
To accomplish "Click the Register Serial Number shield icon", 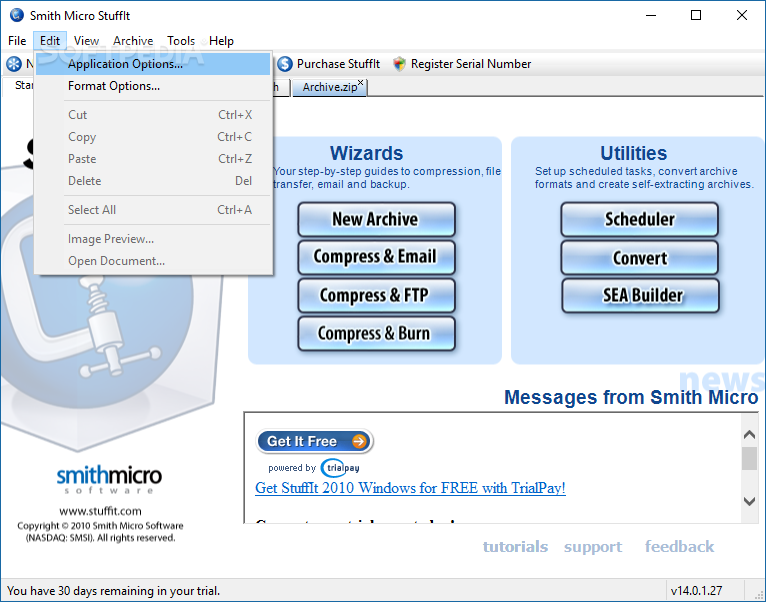I will [x=399, y=64].
